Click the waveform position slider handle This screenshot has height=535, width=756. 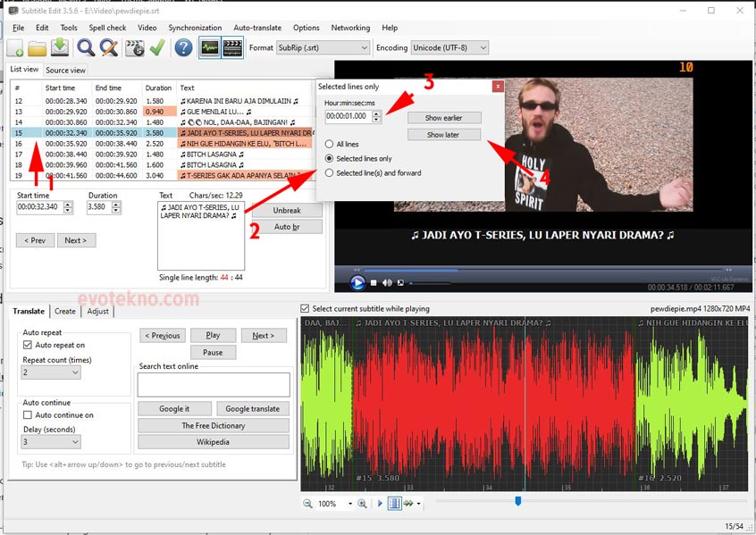(x=518, y=502)
